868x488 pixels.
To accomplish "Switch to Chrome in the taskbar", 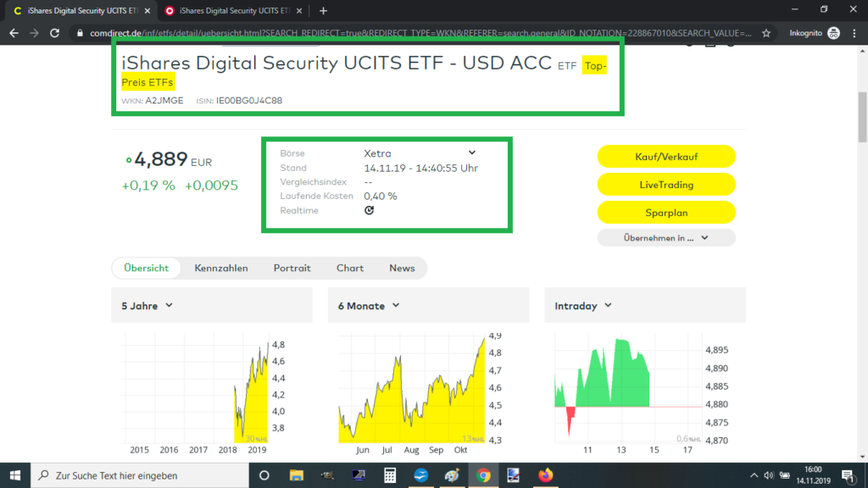I will [x=483, y=475].
